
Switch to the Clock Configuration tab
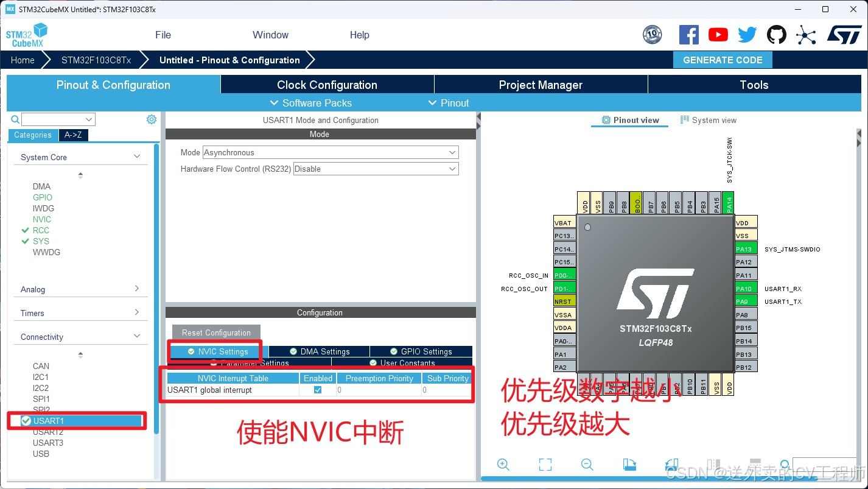327,84
